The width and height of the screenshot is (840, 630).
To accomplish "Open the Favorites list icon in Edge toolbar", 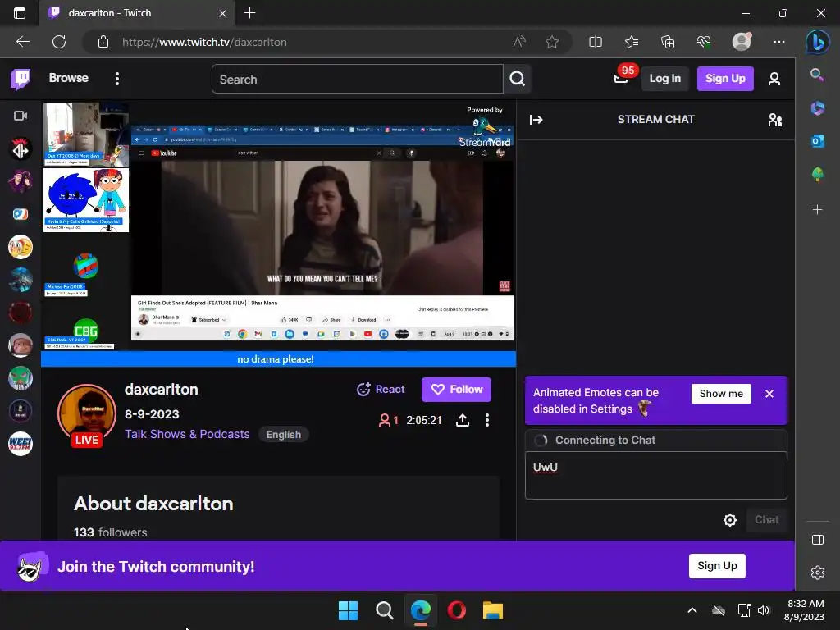I will click(x=632, y=42).
